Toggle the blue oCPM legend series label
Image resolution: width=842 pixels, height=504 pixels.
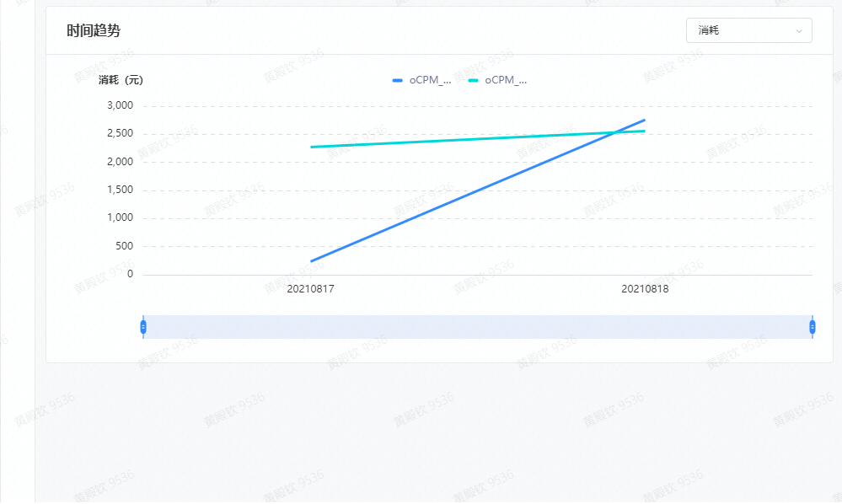pyautogui.click(x=430, y=80)
